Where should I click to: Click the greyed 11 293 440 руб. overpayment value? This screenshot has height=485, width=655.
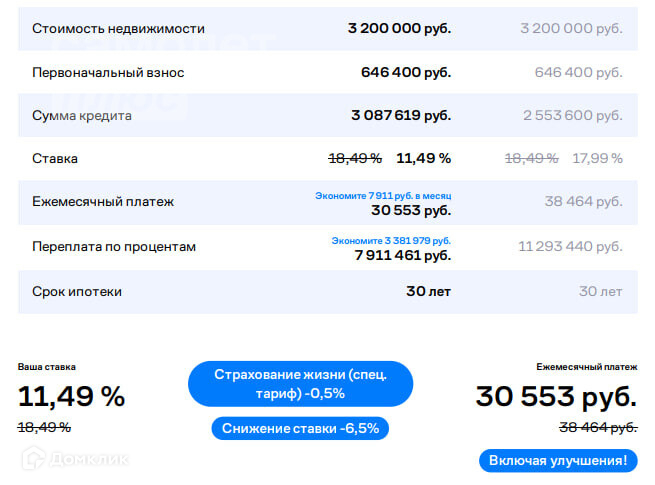pos(570,246)
